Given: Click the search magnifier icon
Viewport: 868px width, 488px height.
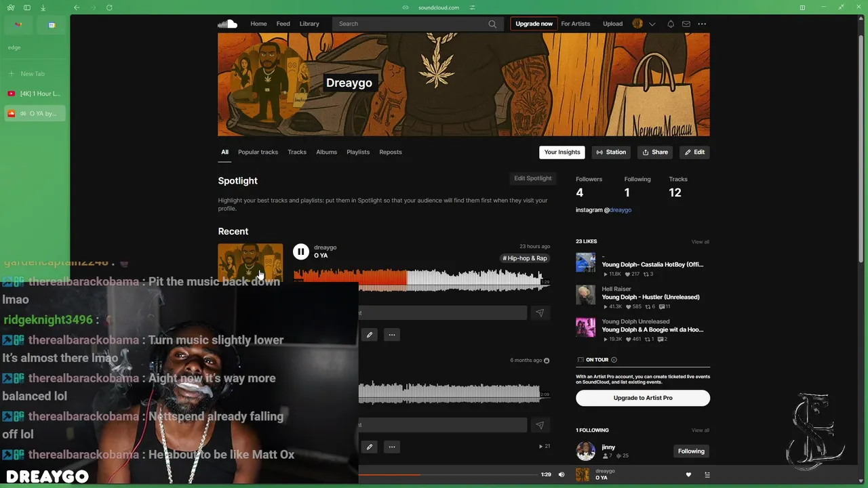Looking at the screenshot, I should pos(492,24).
